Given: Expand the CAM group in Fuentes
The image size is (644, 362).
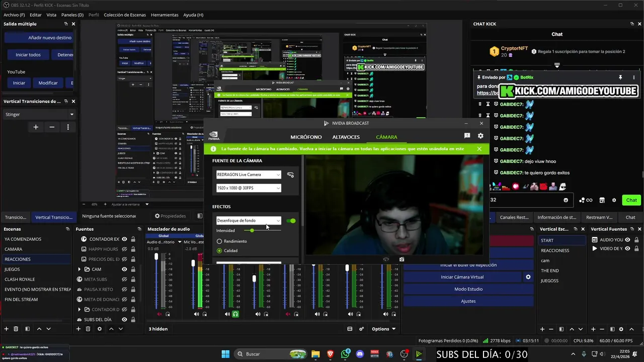Looking at the screenshot, I should point(79,269).
